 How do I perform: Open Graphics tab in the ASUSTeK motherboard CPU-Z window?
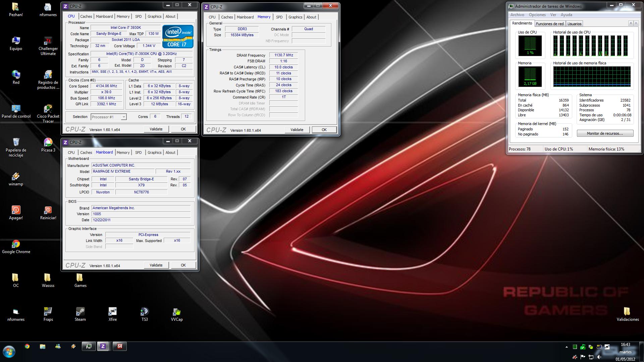click(x=154, y=153)
